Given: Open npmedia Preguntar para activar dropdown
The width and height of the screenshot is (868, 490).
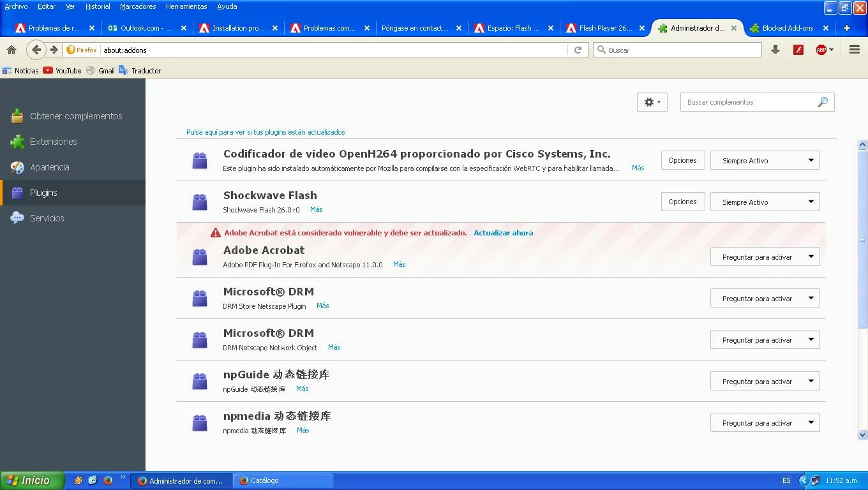Looking at the screenshot, I should coord(765,422).
